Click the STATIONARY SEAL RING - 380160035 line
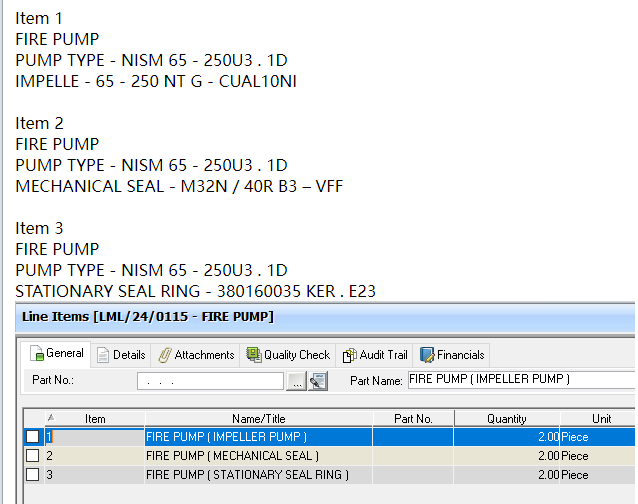Image resolution: width=638 pixels, height=504 pixels. 195,291
